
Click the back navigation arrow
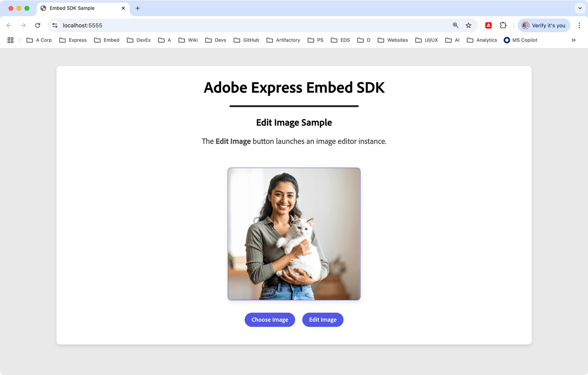click(x=9, y=26)
